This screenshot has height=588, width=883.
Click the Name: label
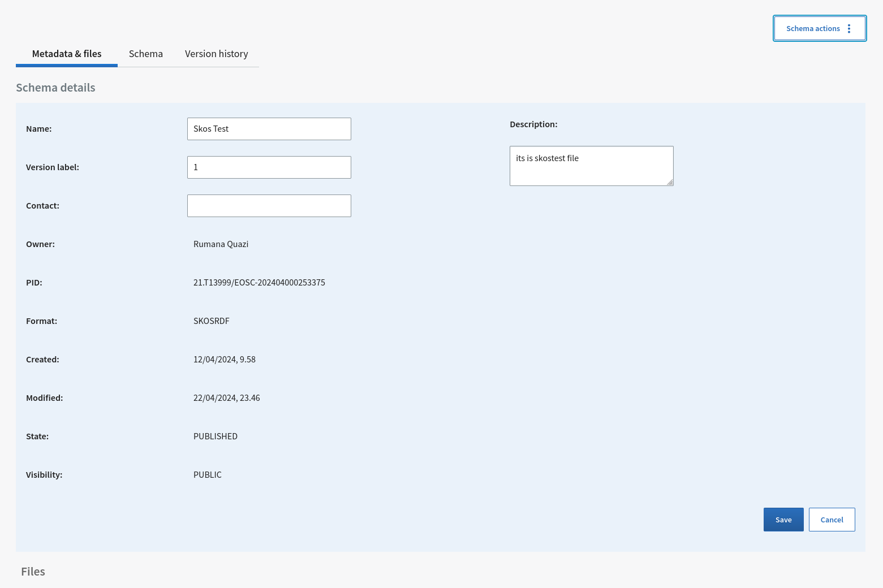(39, 129)
